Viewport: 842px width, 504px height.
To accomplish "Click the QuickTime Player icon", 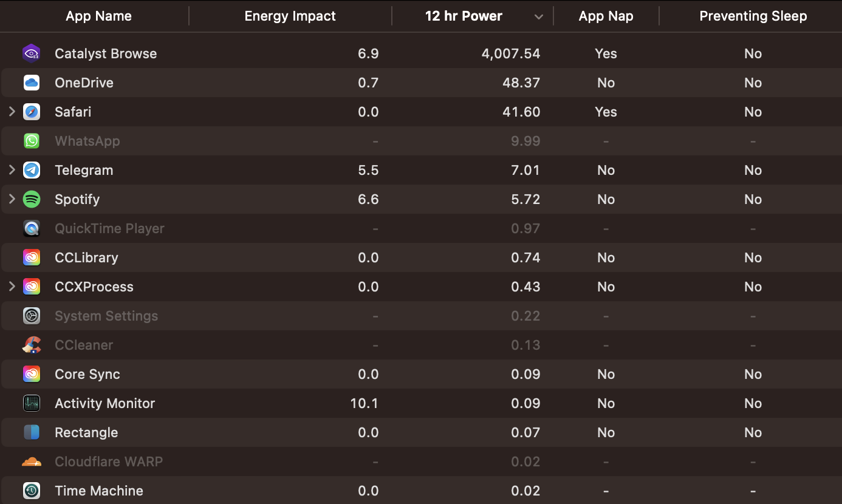I will 32,228.
